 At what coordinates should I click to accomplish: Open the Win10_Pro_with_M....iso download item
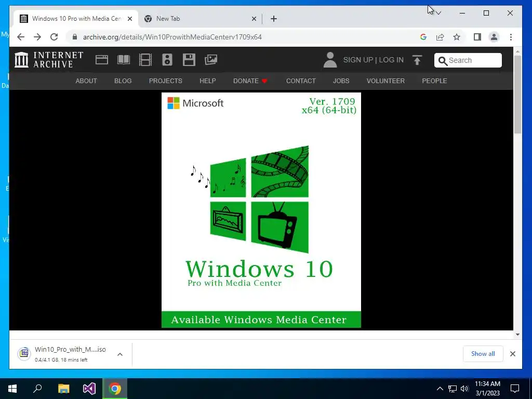71,354
